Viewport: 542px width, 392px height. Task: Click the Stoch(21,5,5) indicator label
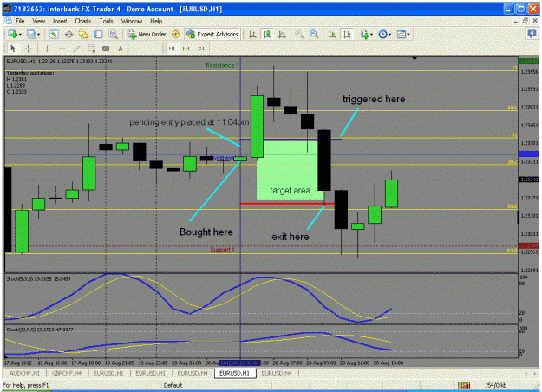click(x=40, y=330)
